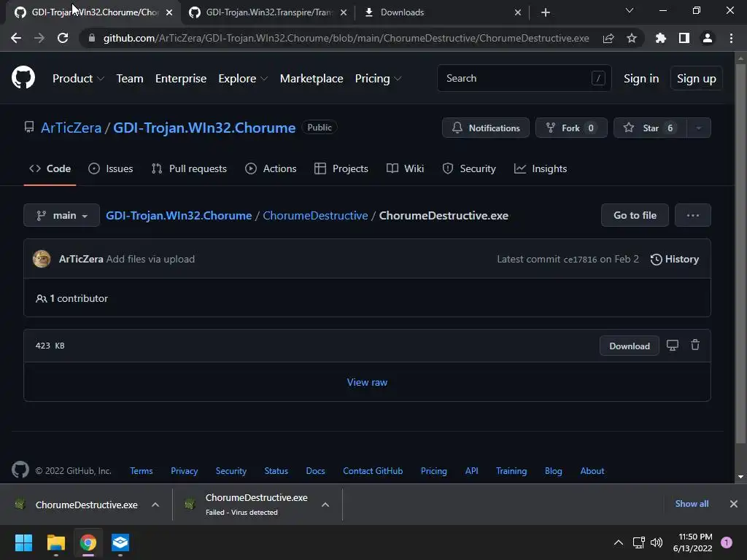Open the ChorumeDestructive folder breadcrumb

tap(315, 215)
